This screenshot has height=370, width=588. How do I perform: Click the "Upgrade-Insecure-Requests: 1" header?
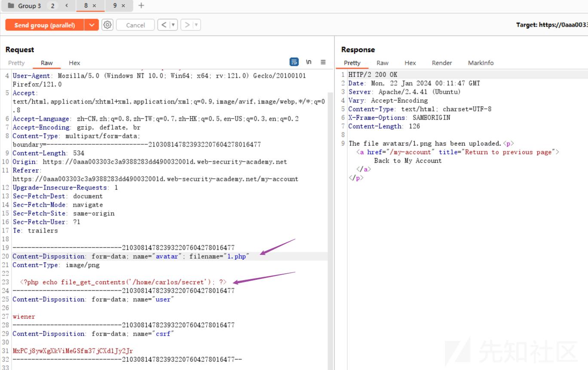tap(65, 187)
